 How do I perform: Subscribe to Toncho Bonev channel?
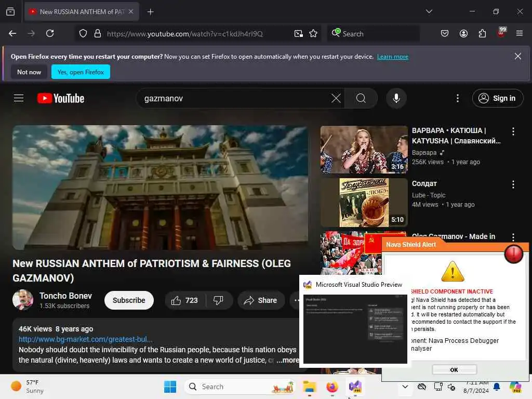coord(129,300)
